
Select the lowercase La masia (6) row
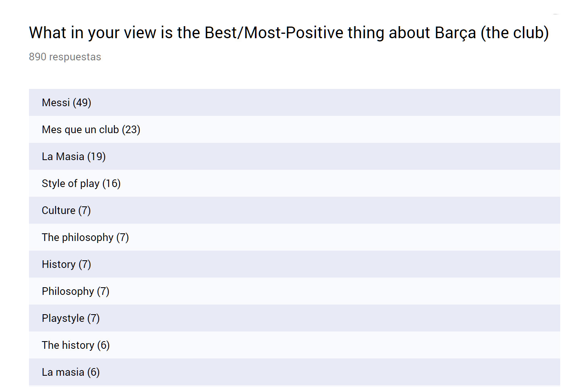click(294, 372)
